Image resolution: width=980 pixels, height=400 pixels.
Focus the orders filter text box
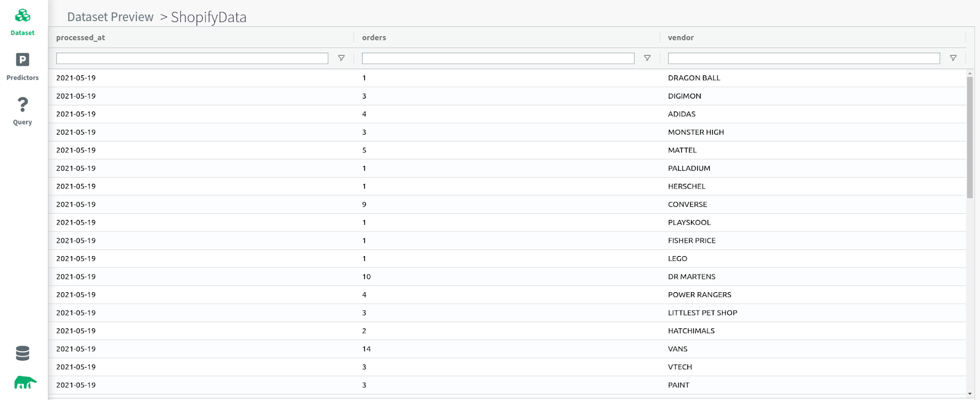coord(497,58)
